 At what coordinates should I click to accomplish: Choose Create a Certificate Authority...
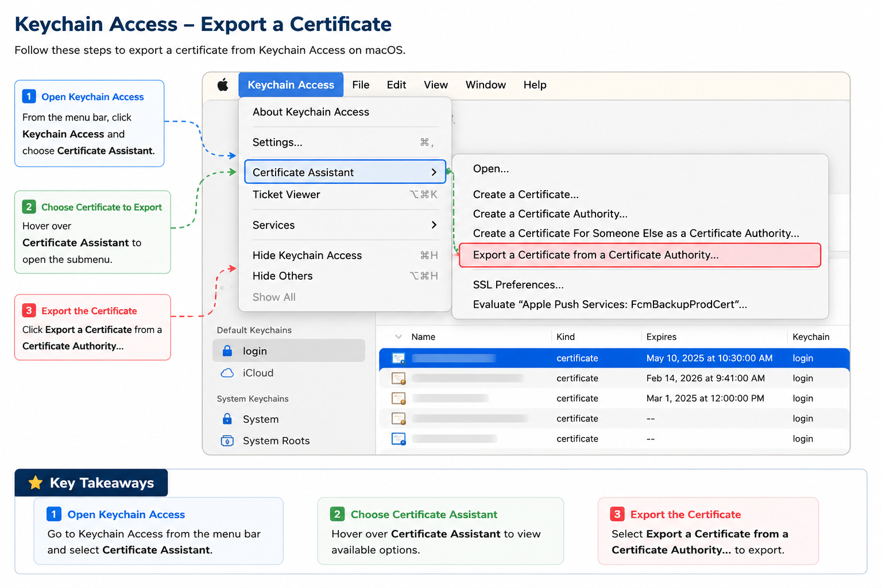click(640, 214)
